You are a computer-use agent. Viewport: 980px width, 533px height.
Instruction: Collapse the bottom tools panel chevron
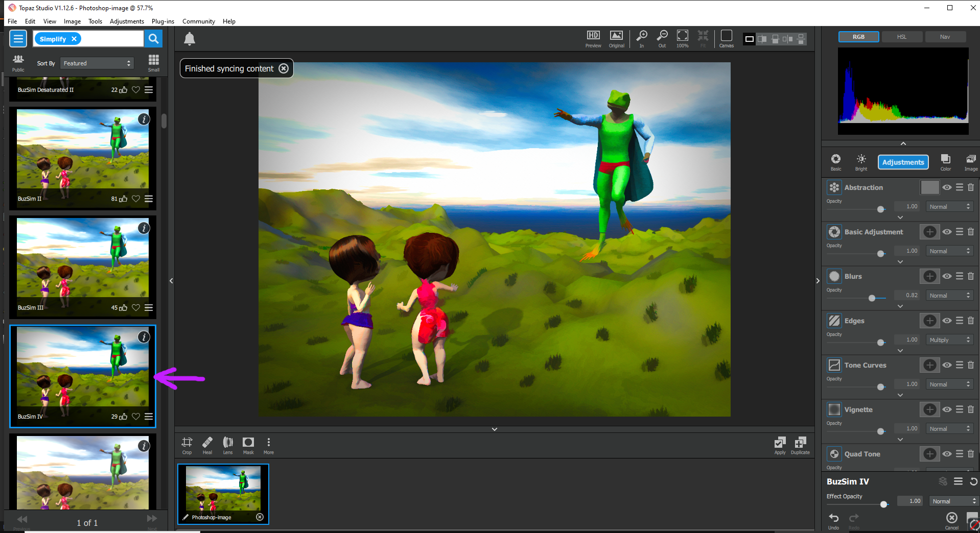click(x=495, y=429)
